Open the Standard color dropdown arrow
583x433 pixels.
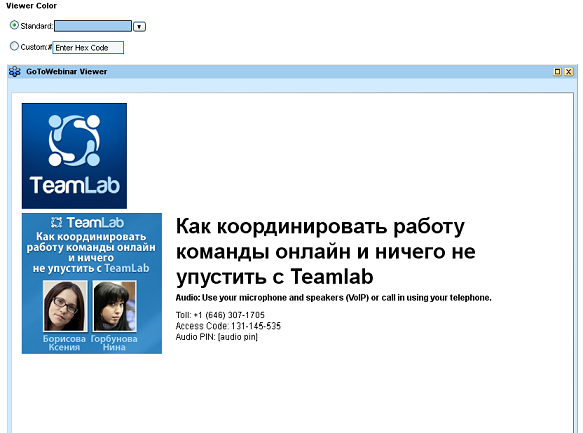click(139, 27)
